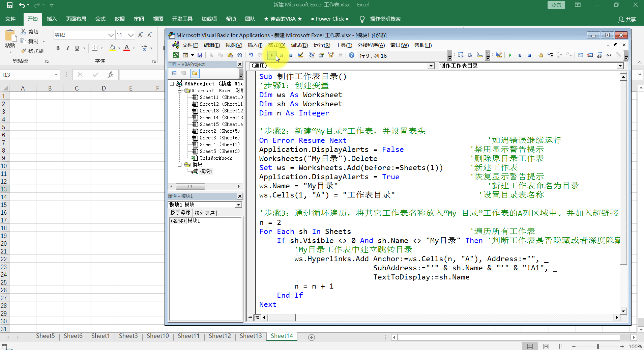Click the 登录 sign-in button
This screenshot has height=350, width=644.
(x=556, y=5)
